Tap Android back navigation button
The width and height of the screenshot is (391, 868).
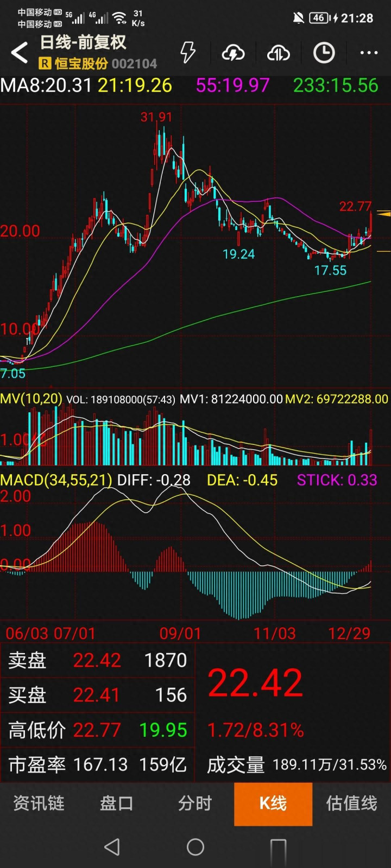pyautogui.click(x=112, y=847)
